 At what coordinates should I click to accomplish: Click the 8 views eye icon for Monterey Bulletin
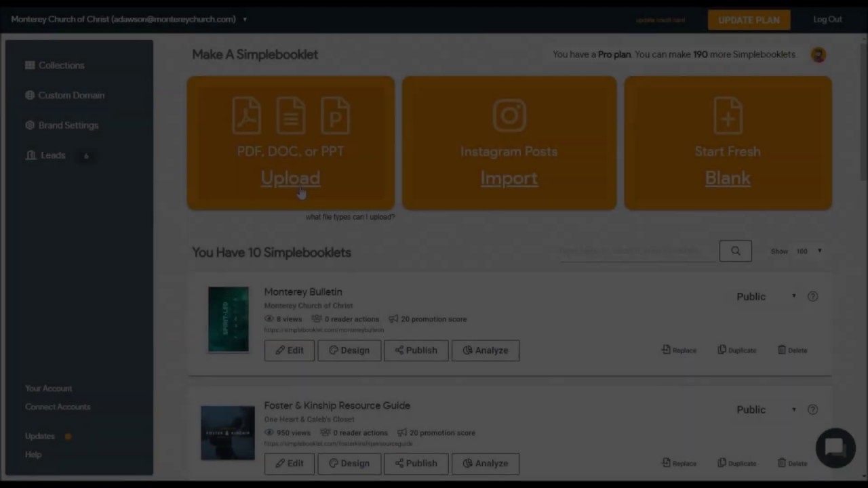pyautogui.click(x=269, y=319)
